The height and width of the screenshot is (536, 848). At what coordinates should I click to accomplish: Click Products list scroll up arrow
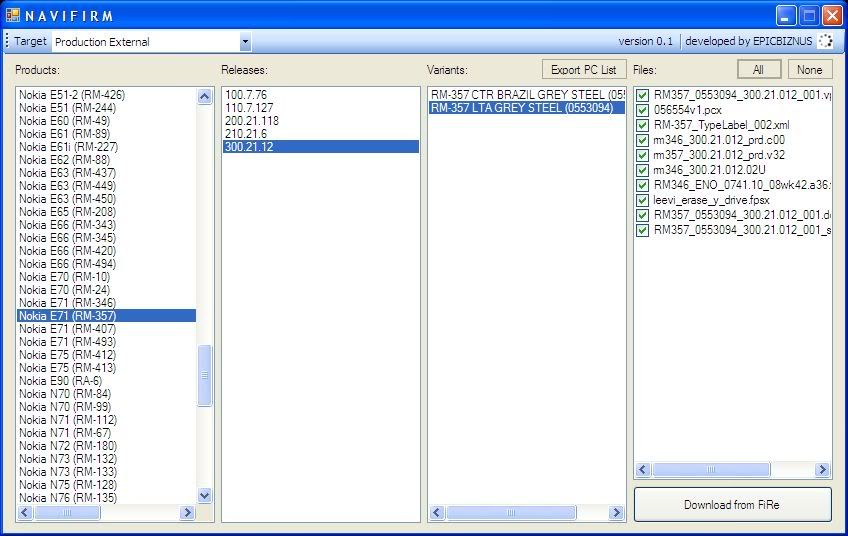[204, 97]
